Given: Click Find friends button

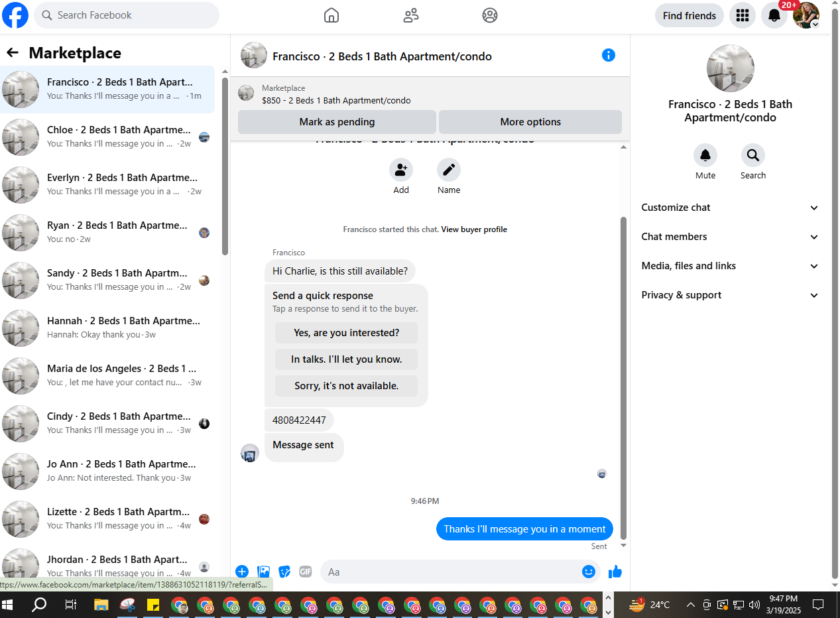Looking at the screenshot, I should [690, 15].
